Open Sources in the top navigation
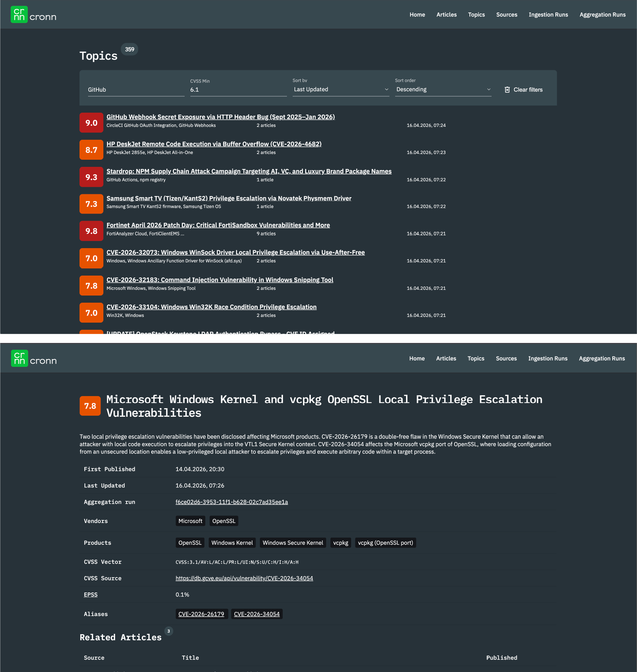The image size is (637, 672). tap(507, 15)
